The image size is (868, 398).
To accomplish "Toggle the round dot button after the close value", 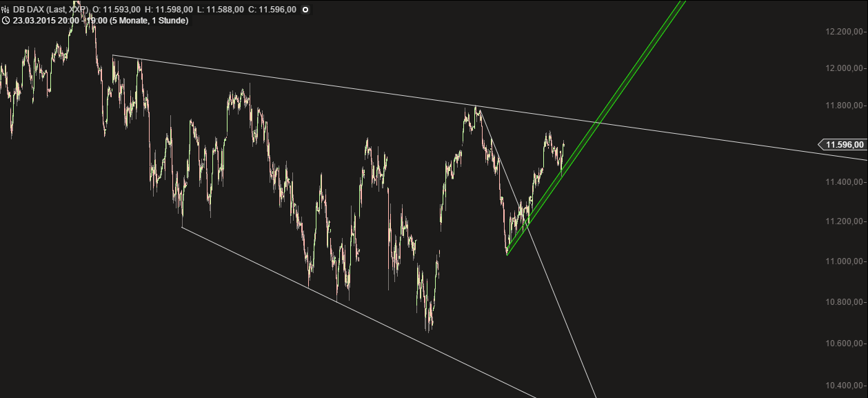I will pyautogui.click(x=306, y=10).
